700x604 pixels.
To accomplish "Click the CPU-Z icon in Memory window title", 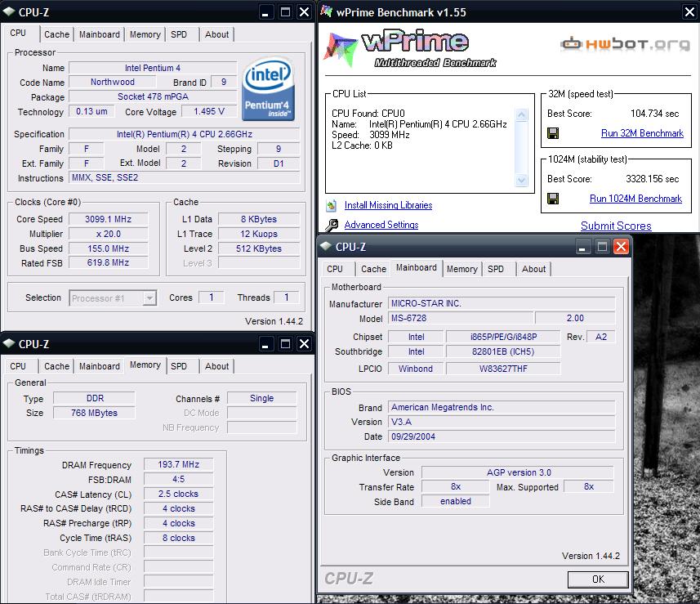I will point(9,343).
